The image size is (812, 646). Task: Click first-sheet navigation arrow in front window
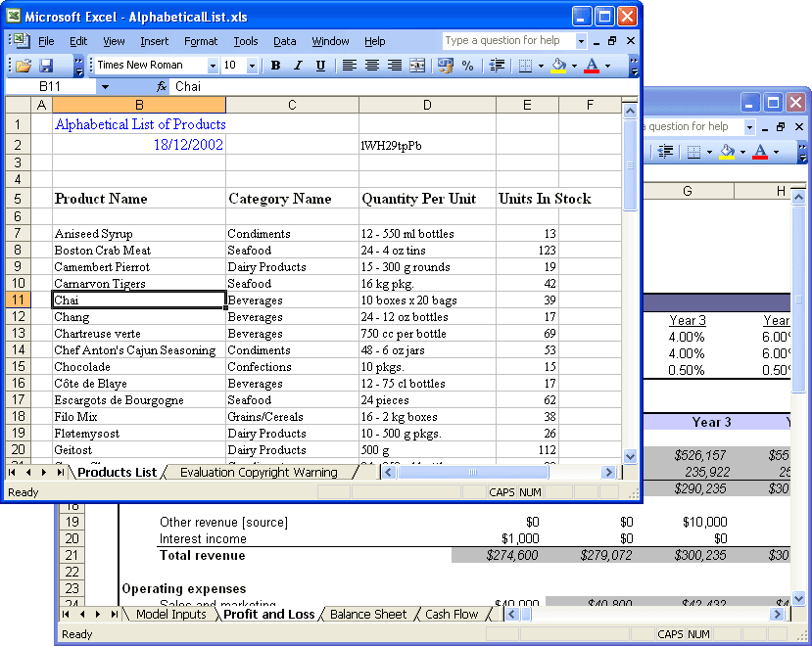[12, 472]
